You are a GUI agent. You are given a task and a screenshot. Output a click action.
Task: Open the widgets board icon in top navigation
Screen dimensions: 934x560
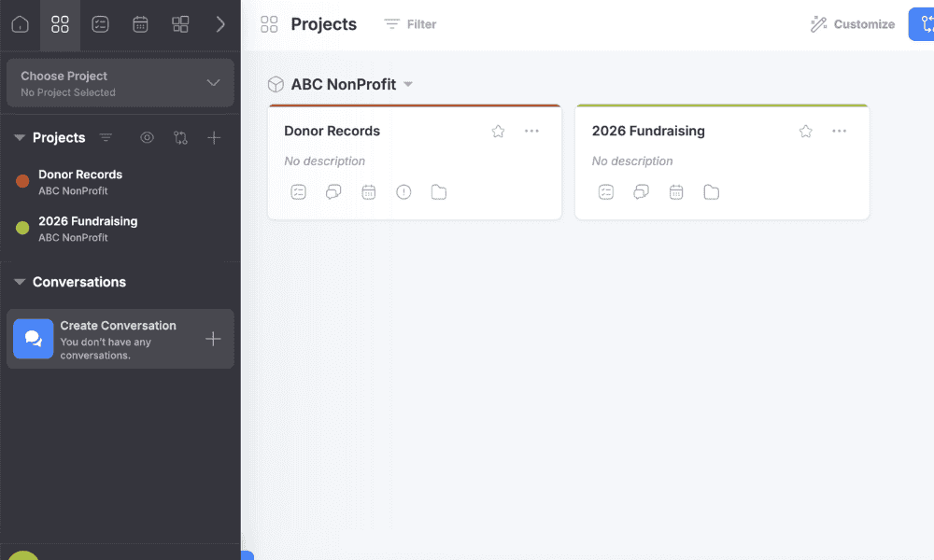tap(180, 24)
